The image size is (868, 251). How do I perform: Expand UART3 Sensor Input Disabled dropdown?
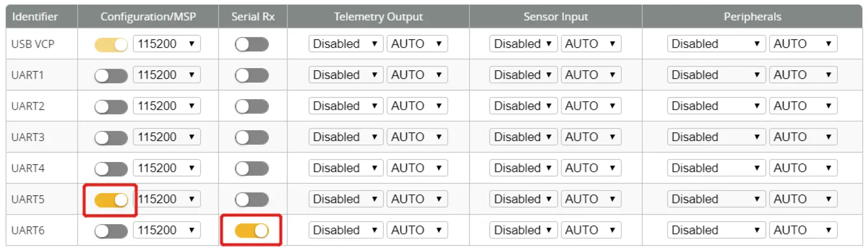(523, 137)
